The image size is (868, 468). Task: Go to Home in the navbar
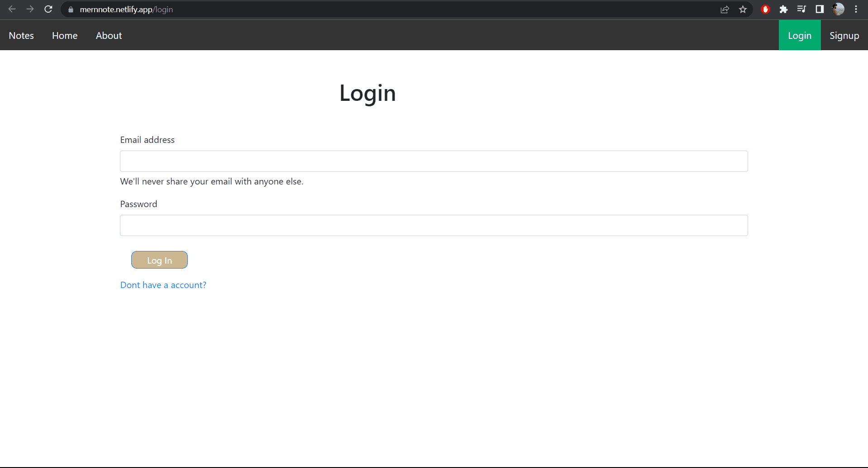[65, 36]
